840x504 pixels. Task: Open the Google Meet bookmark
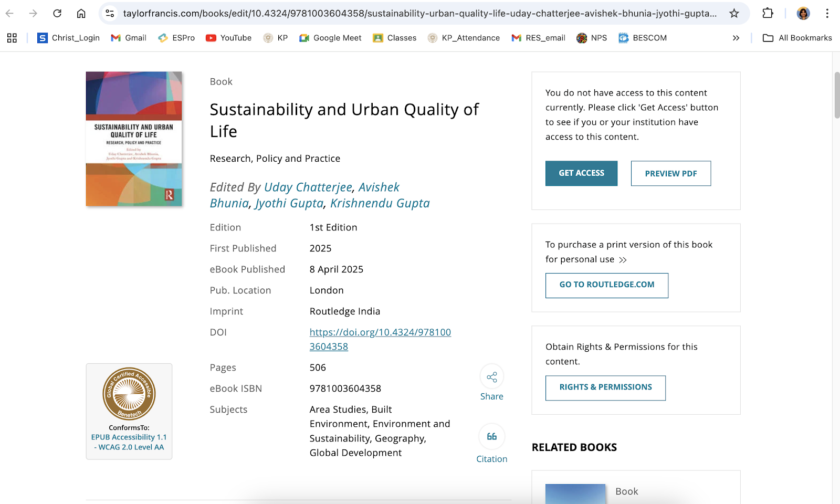pyautogui.click(x=330, y=38)
